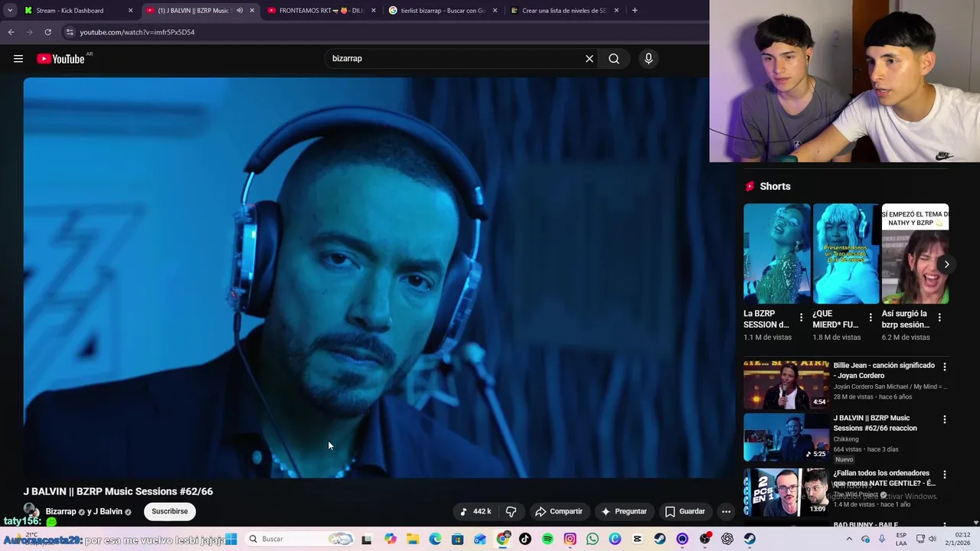The image size is (980, 551).
Task: Show next Shorts with the right arrow
Action: (946, 264)
